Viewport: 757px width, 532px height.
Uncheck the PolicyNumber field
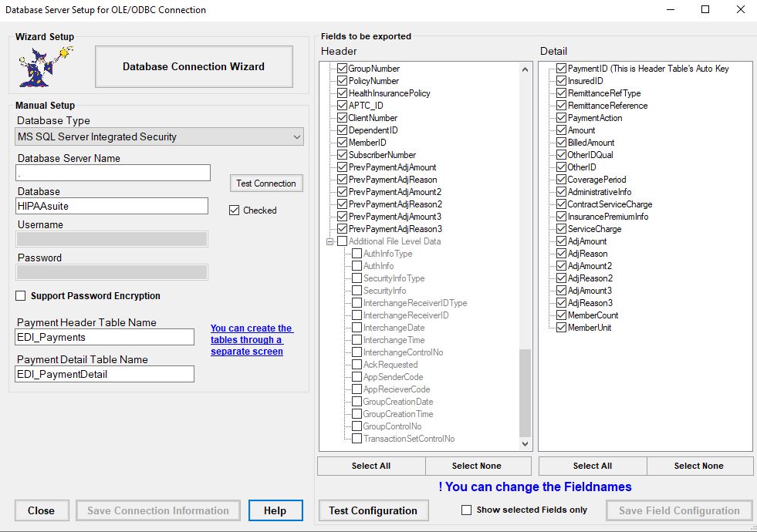tap(343, 80)
